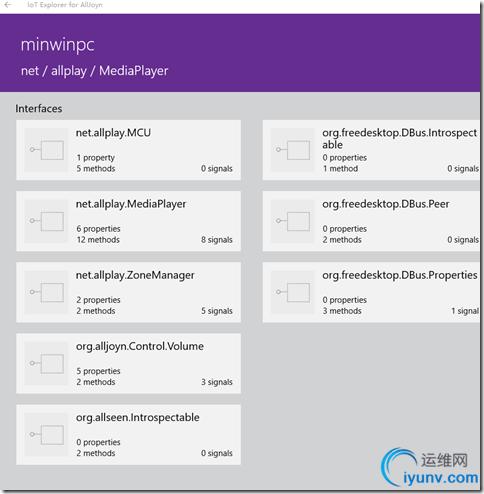Click '3 methods' under DBus.Properties
484x494 pixels.
[x=342, y=311]
